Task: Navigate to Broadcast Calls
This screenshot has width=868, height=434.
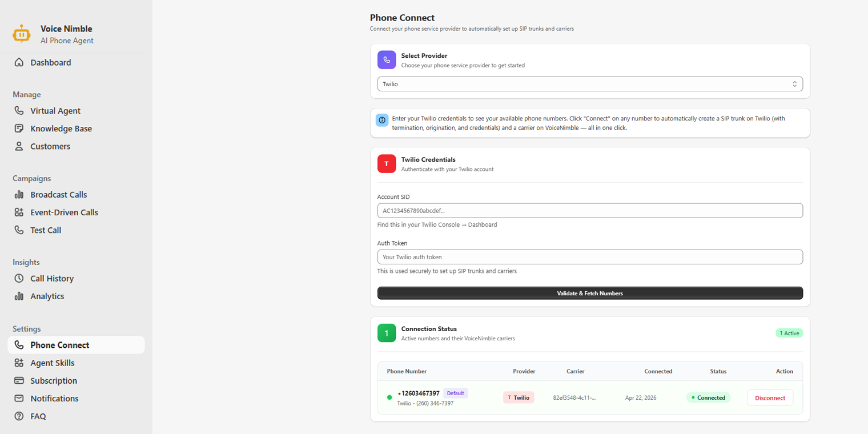Action: (x=76, y=195)
